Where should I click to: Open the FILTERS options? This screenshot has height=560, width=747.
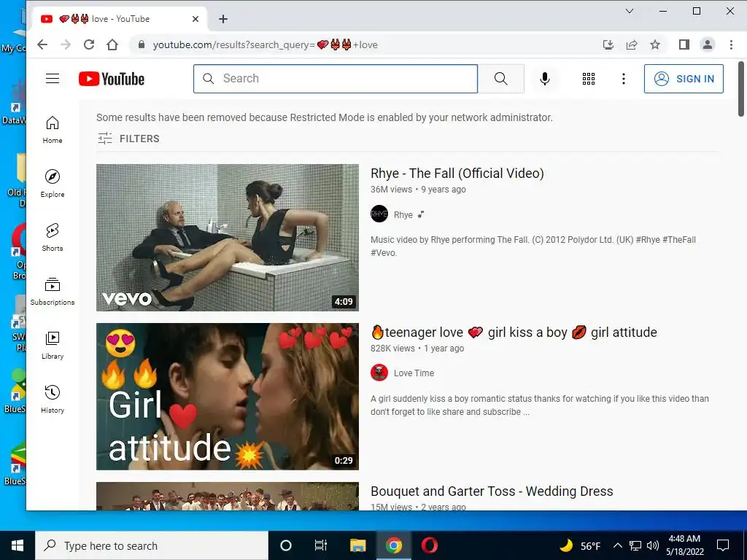tap(128, 139)
